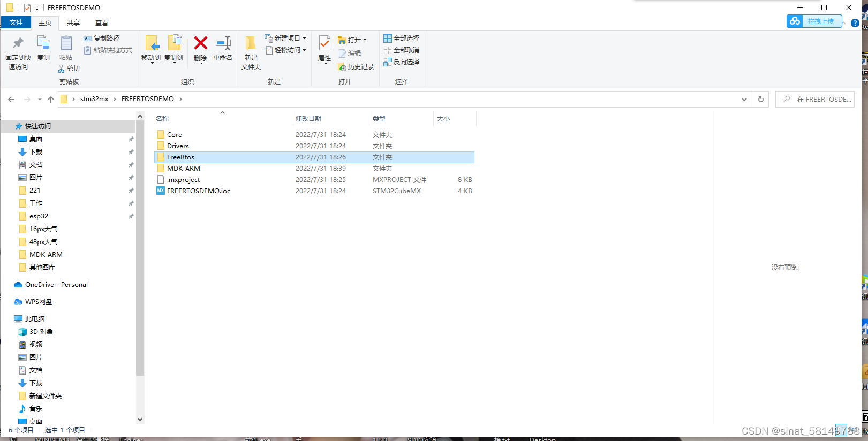868x441 pixels.
Task: Go back with the left arrow
Action: (x=11, y=99)
